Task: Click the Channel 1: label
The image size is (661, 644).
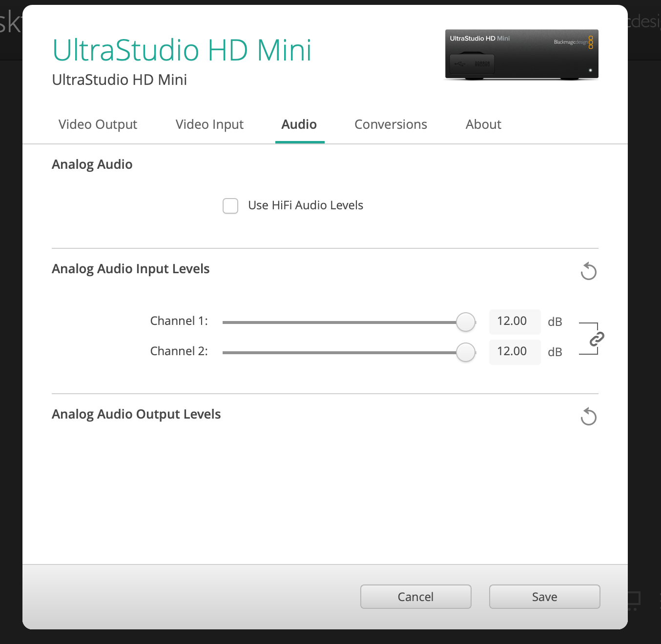Action: [x=179, y=321]
